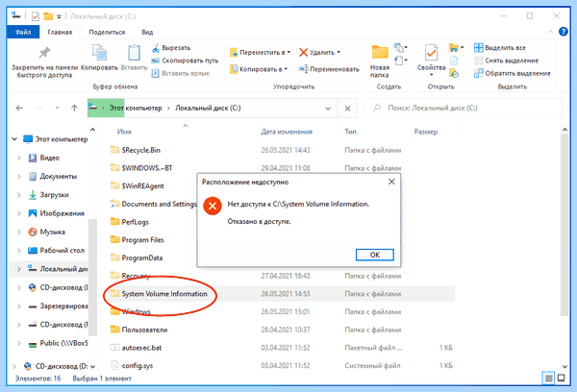Click OK in the error dialog
Screen dimensions: 577x392
[375, 255]
